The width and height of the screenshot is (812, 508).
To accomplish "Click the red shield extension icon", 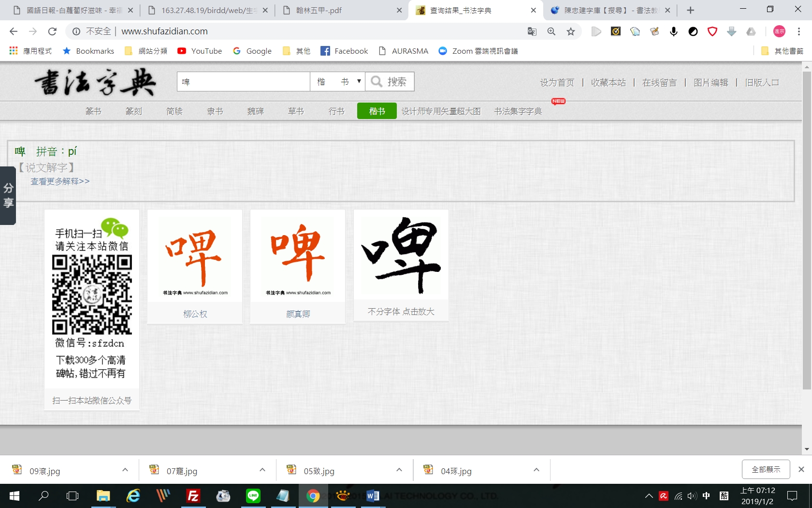I will pyautogui.click(x=712, y=31).
